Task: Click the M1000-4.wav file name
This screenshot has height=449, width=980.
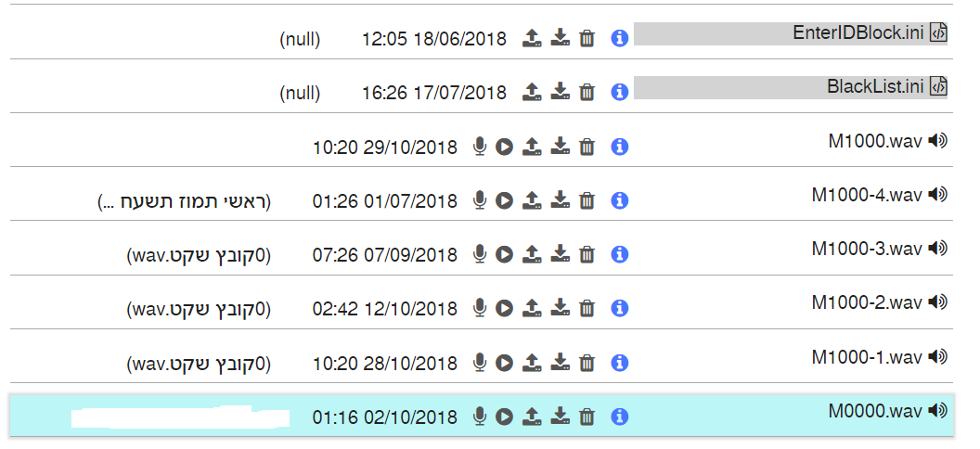Action: click(x=867, y=195)
